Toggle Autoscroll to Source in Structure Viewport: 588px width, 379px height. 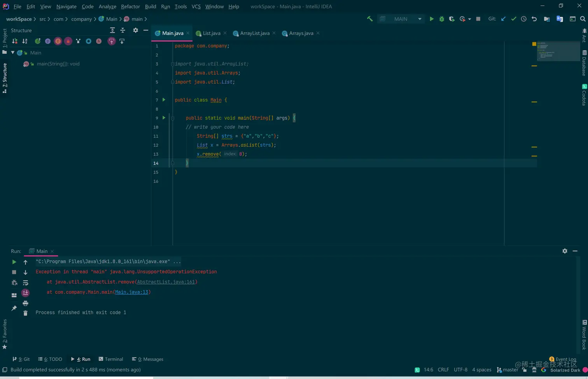tap(112, 41)
